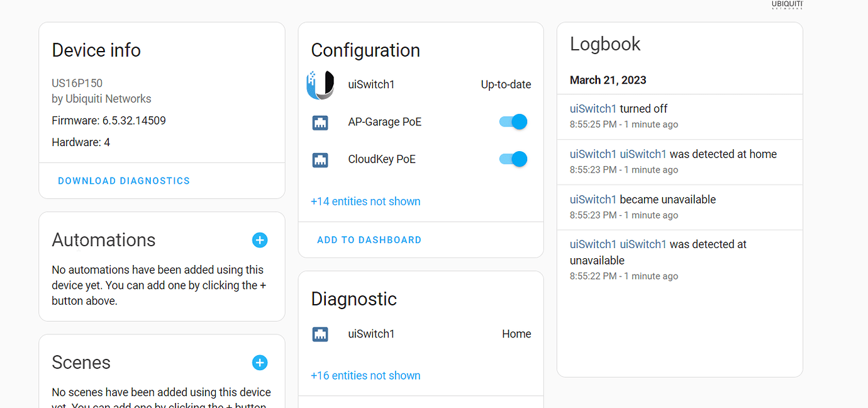The height and width of the screenshot is (408, 868).
Task: Open uiSwitch1 entity from Configuration card
Action: click(371, 84)
